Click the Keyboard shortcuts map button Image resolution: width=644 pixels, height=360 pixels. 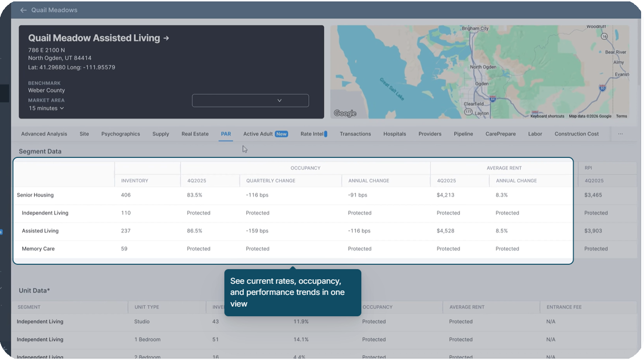[547, 117]
